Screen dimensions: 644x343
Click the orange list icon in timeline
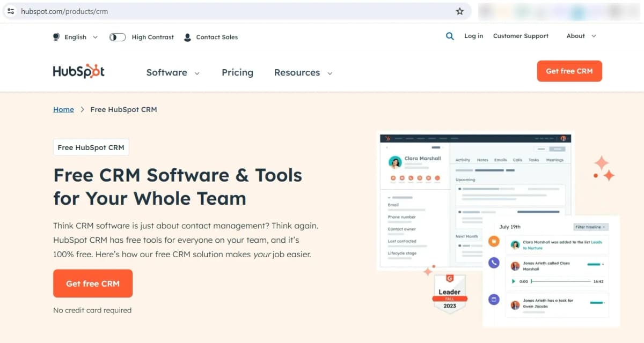click(494, 241)
